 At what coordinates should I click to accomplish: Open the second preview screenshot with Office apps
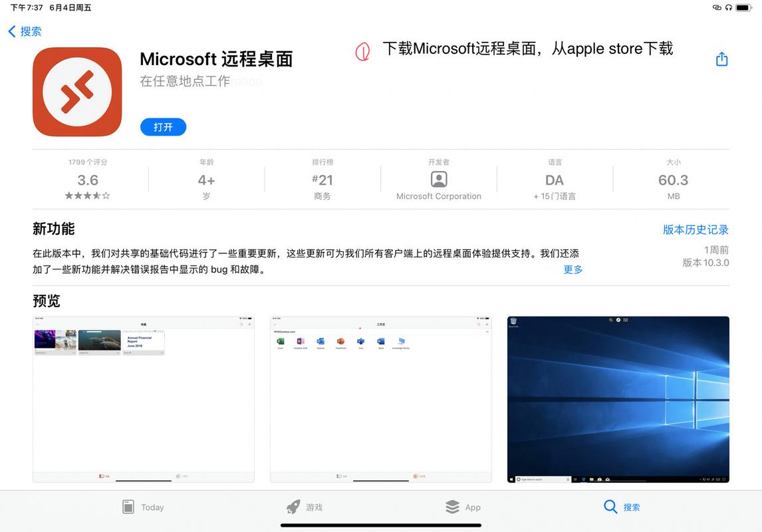click(380, 400)
